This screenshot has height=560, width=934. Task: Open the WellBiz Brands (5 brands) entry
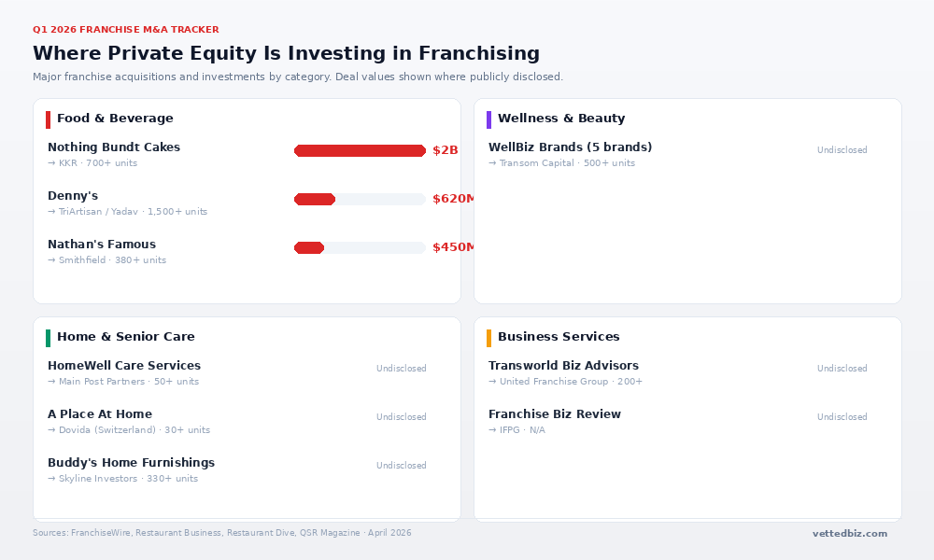[x=570, y=147]
